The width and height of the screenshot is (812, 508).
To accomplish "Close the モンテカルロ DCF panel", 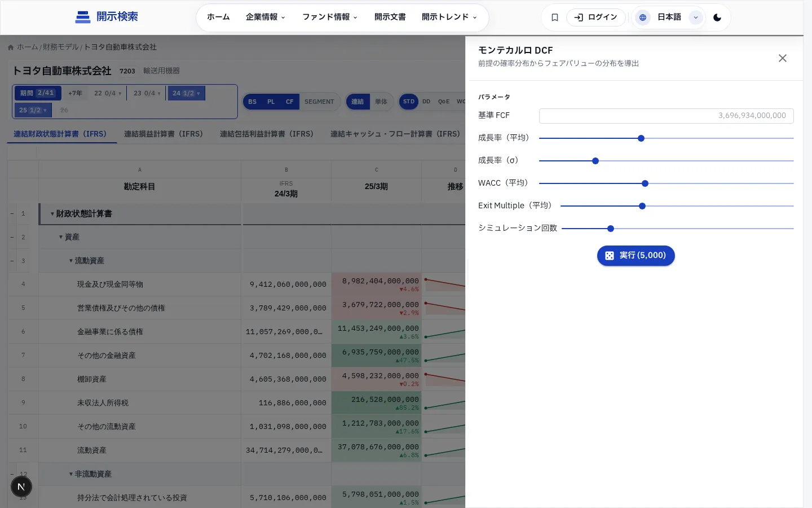I will [783, 58].
